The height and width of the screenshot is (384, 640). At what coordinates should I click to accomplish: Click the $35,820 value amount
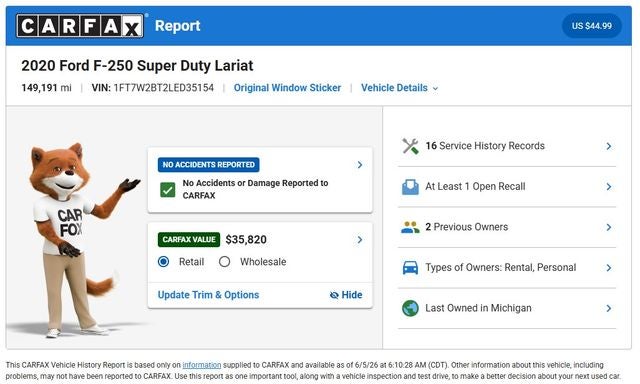pyautogui.click(x=246, y=240)
